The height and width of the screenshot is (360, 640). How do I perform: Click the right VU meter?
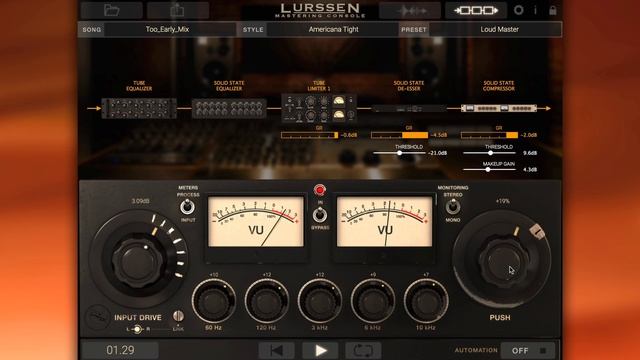384,222
